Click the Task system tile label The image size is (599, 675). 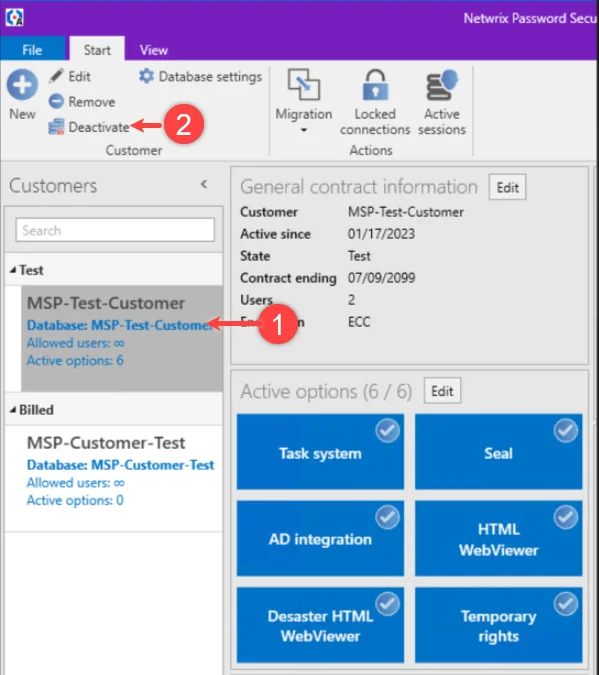tap(320, 453)
